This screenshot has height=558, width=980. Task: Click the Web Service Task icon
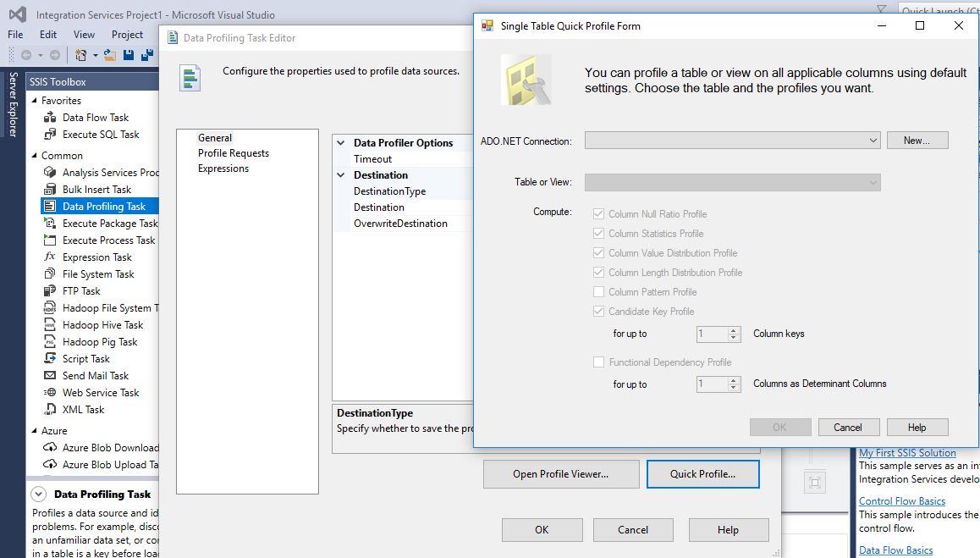[x=50, y=391]
